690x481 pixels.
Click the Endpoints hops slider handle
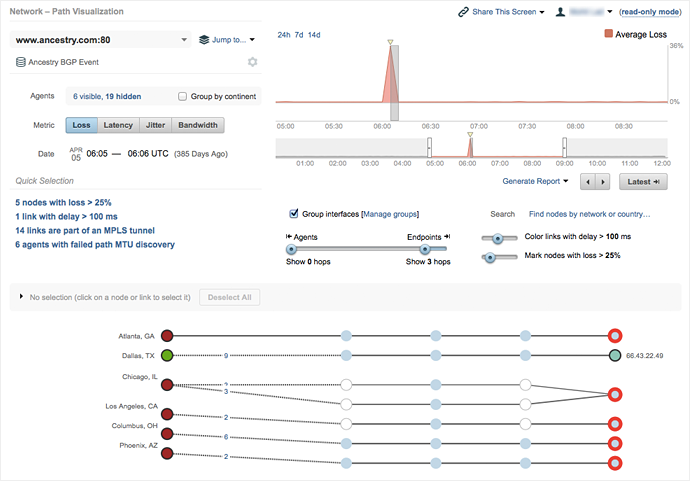click(x=426, y=249)
